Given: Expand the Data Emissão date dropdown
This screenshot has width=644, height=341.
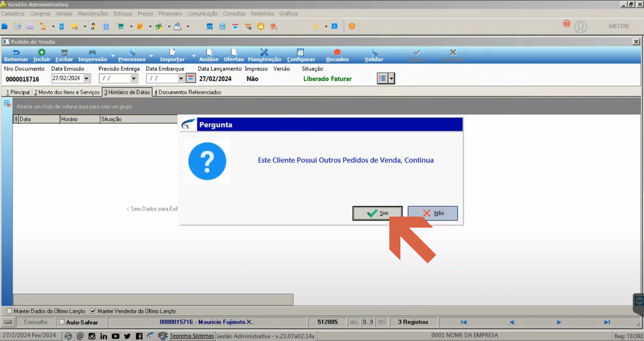Looking at the screenshot, I should [x=87, y=79].
